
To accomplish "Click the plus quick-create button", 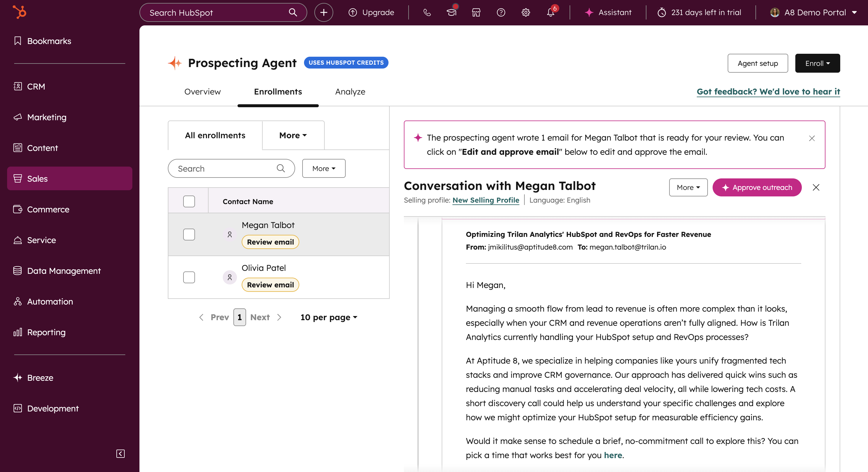I will [323, 12].
